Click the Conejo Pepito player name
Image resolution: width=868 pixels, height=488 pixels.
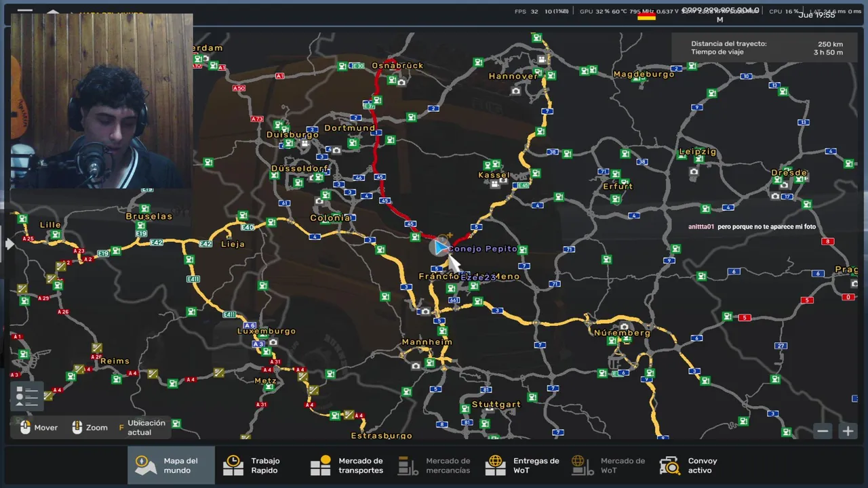coord(482,249)
